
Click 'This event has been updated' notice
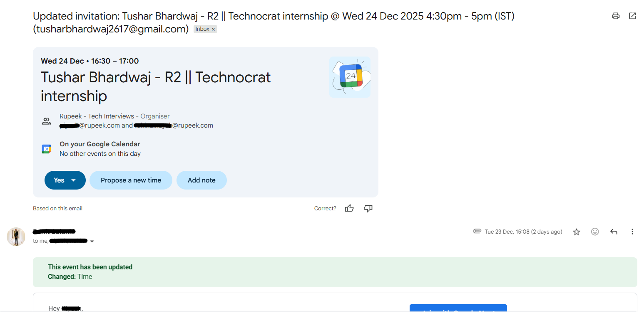(90, 267)
